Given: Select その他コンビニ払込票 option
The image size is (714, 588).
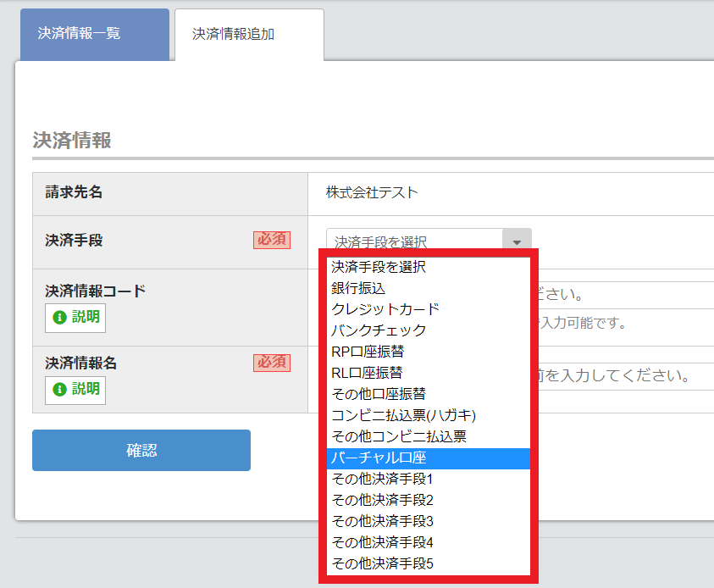Looking at the screenshot, I should click(x=399, y=436).
